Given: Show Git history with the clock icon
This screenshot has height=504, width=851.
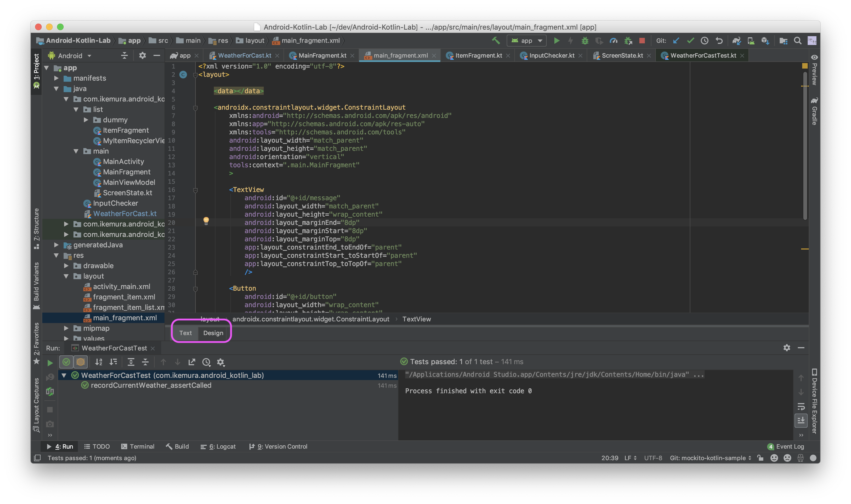Looking at the screenshot, I should click(704, 41).
